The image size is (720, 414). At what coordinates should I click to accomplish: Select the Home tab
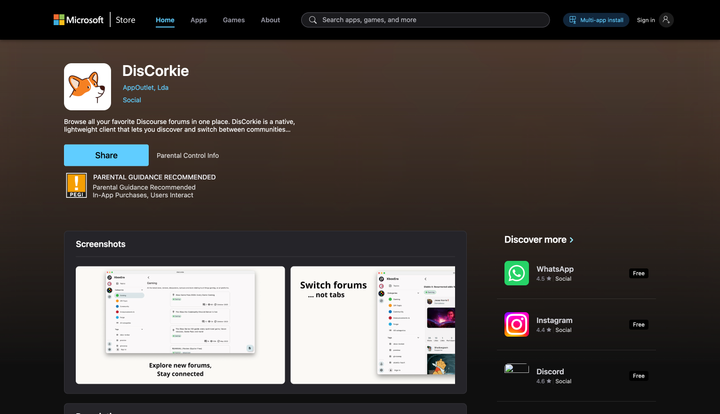point(165,20)
